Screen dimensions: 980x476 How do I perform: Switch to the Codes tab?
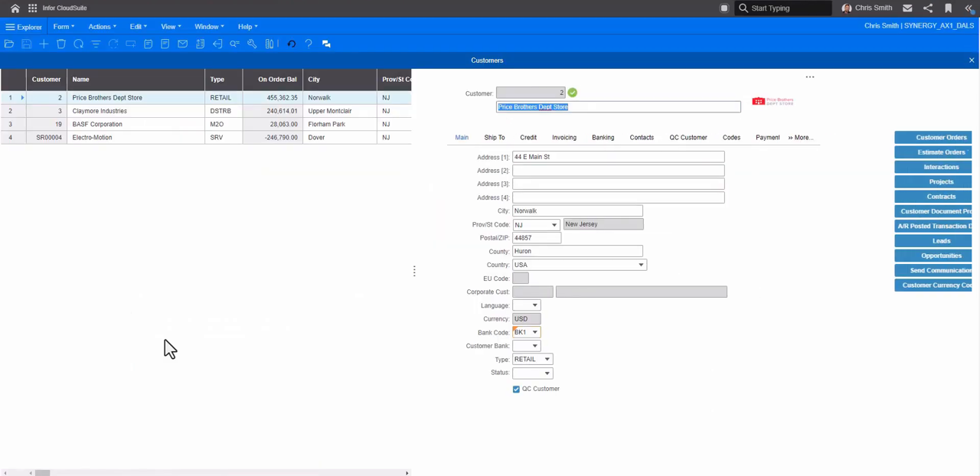coord(731,138)
